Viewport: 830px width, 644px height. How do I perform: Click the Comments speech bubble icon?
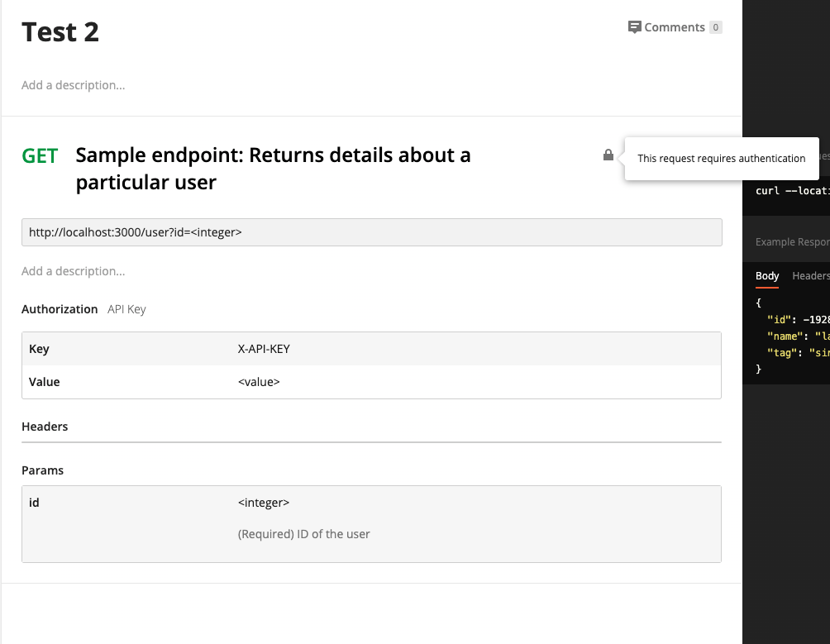pos(634,26)
